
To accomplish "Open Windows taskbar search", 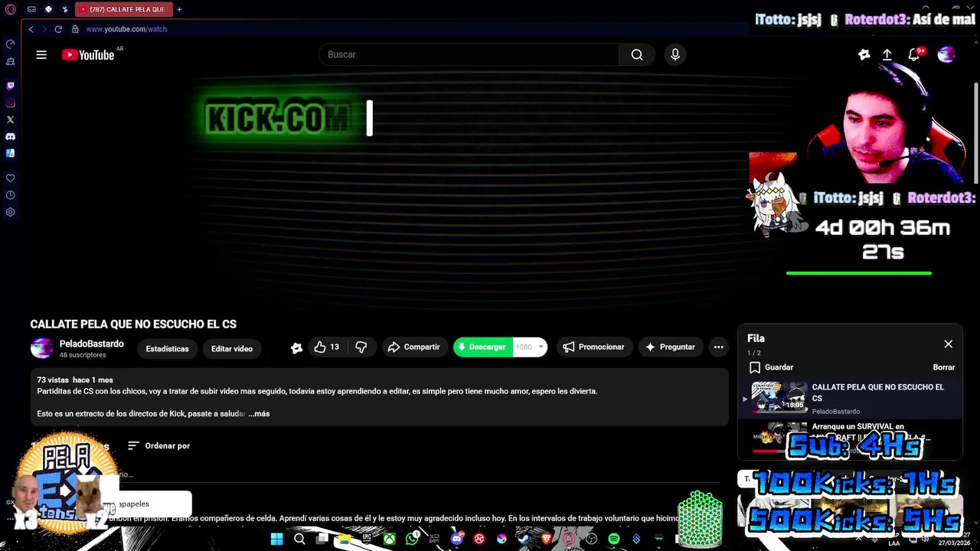I will [x=299, y=540].
